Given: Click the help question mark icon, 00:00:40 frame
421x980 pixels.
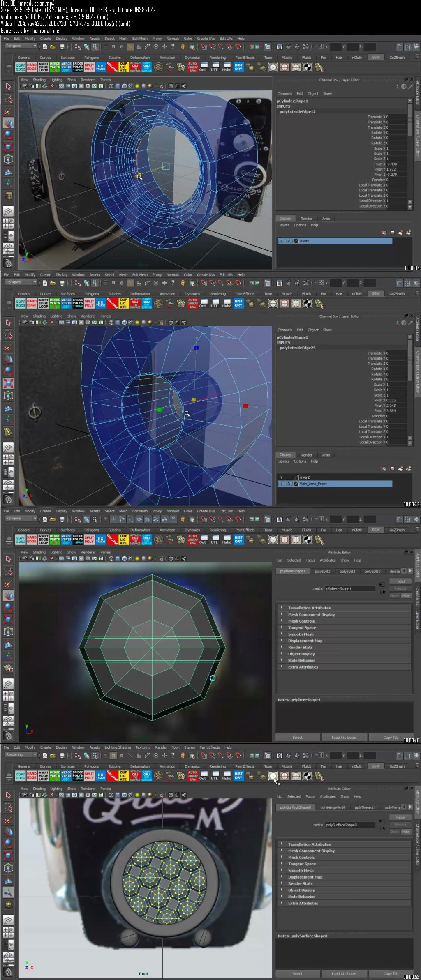Looking at the screenshot, I should (173, 519).
